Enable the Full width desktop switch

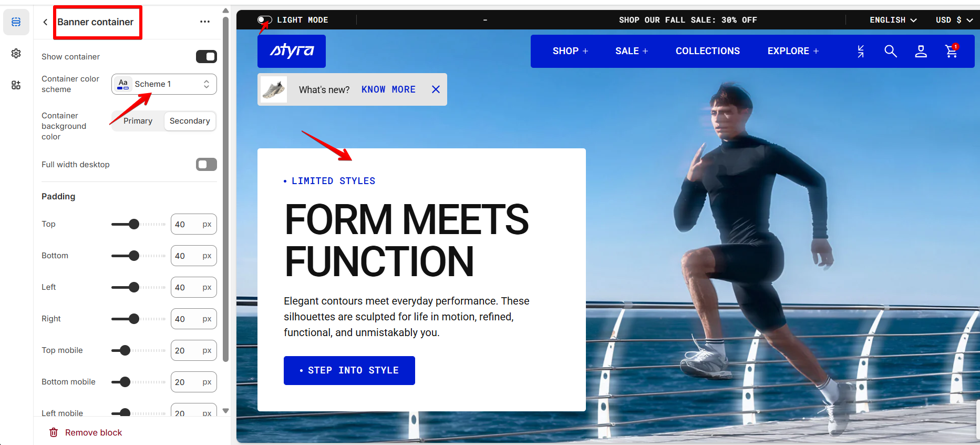click(207, 165)
